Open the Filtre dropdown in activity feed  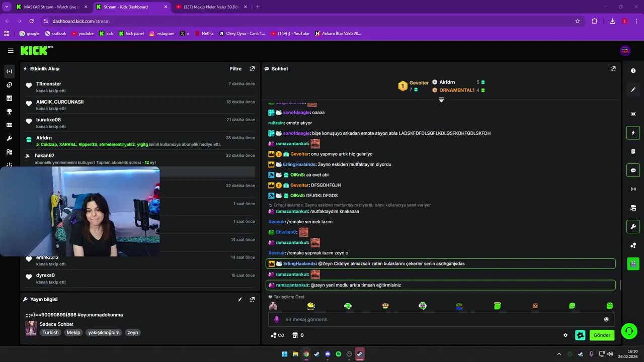pos(235,69)
